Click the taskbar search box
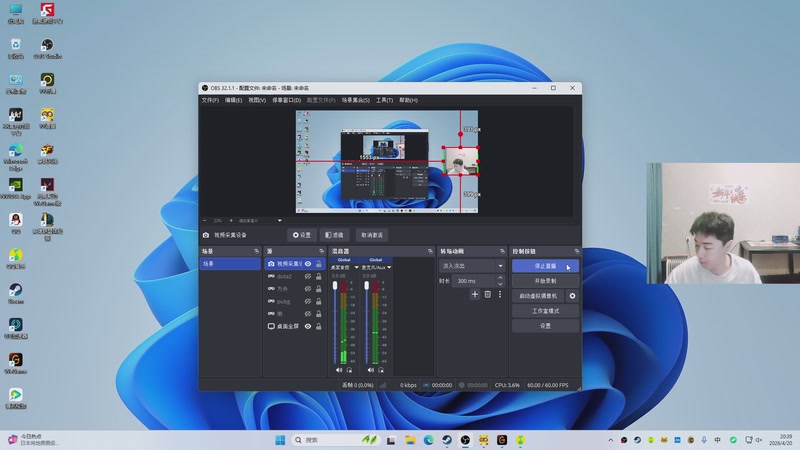Viewport: 800px width, 450px height. (336, 440)
